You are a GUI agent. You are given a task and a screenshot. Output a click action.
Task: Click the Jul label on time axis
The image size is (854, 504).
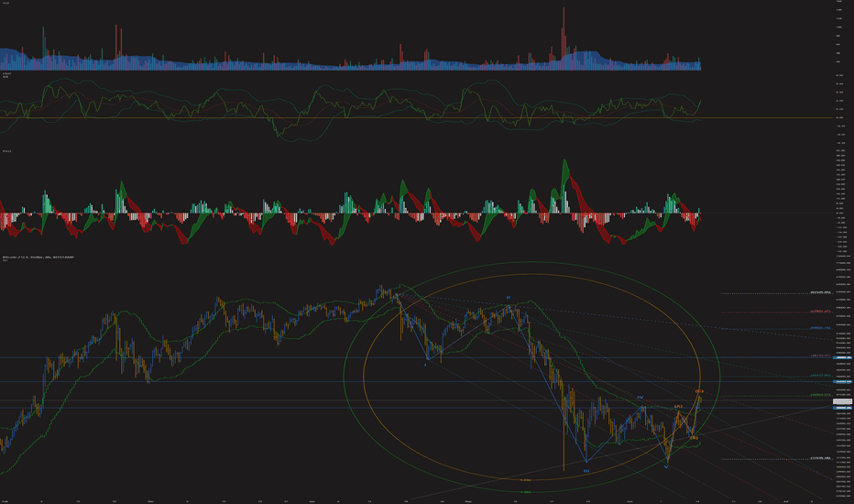(x=785, y=500)
